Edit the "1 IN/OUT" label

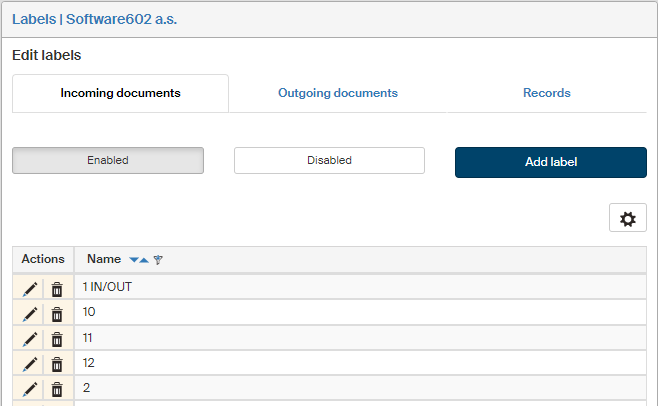tap(30, 288)
